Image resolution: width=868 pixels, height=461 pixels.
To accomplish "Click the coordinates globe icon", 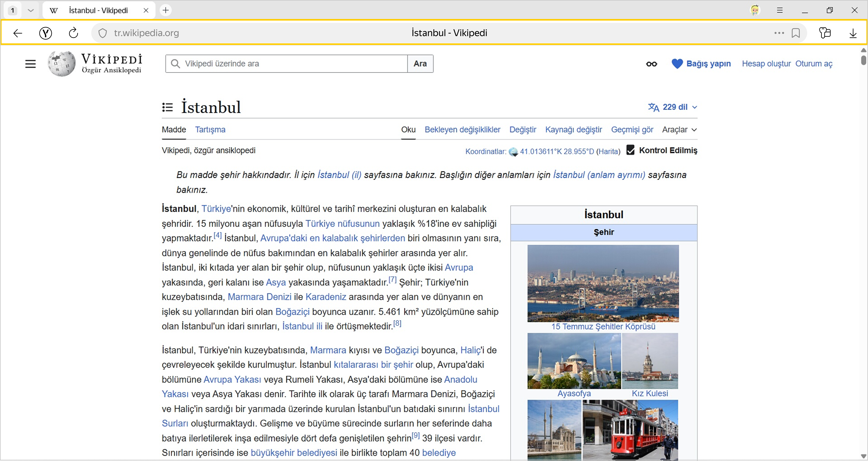I will coord(513,152).
